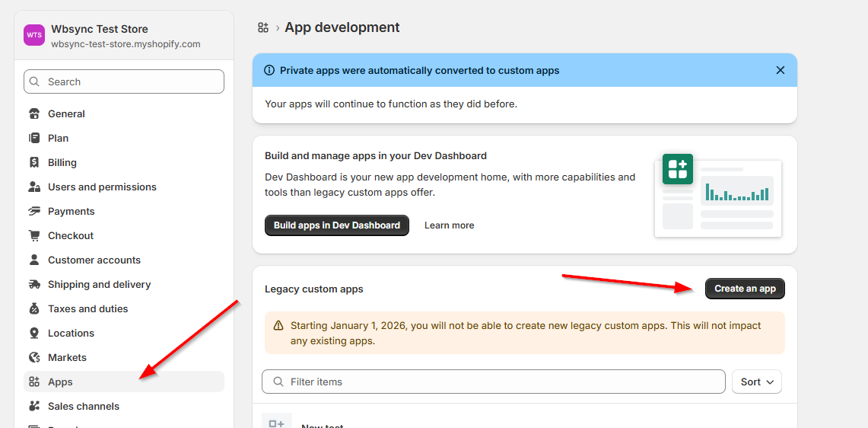Screen dimensions: 868x428
Task: Click the Locations pin icon
Action: pyautogui.click(x=34, y=334)
